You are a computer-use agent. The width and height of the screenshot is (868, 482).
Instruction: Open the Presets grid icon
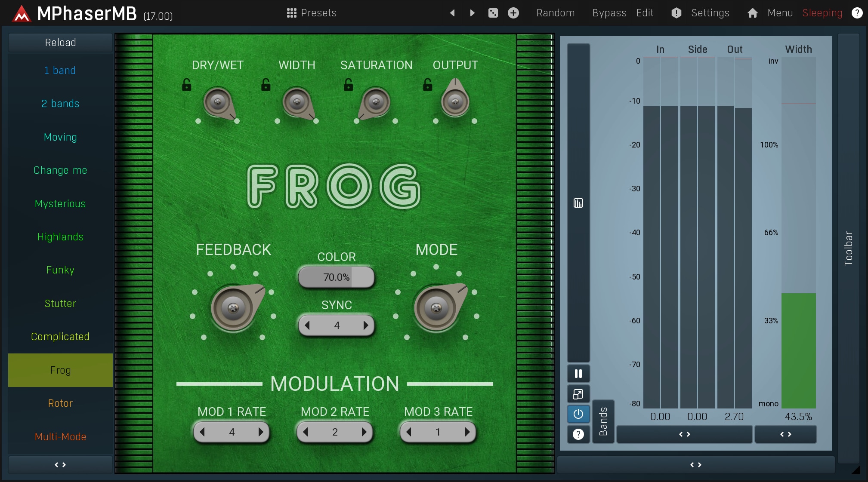291,13
